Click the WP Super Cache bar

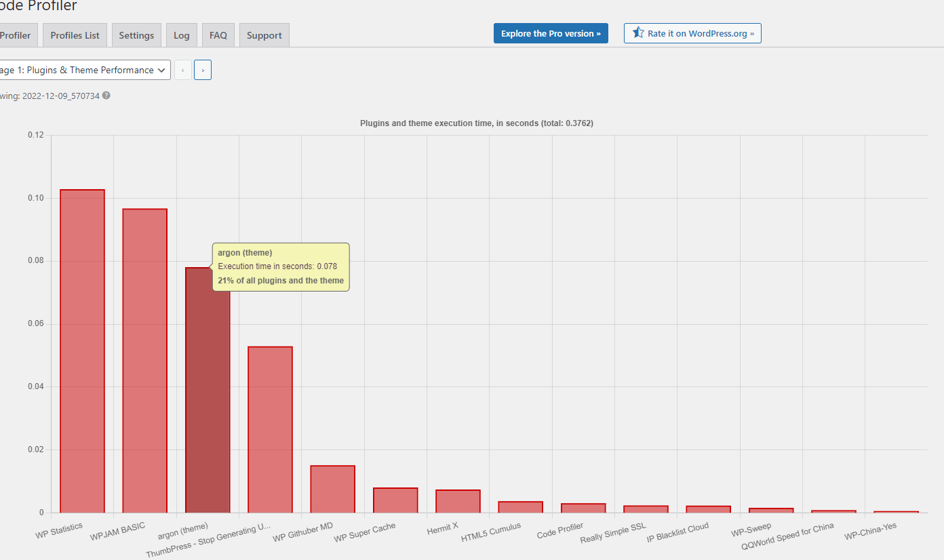(x=395, y=500)
